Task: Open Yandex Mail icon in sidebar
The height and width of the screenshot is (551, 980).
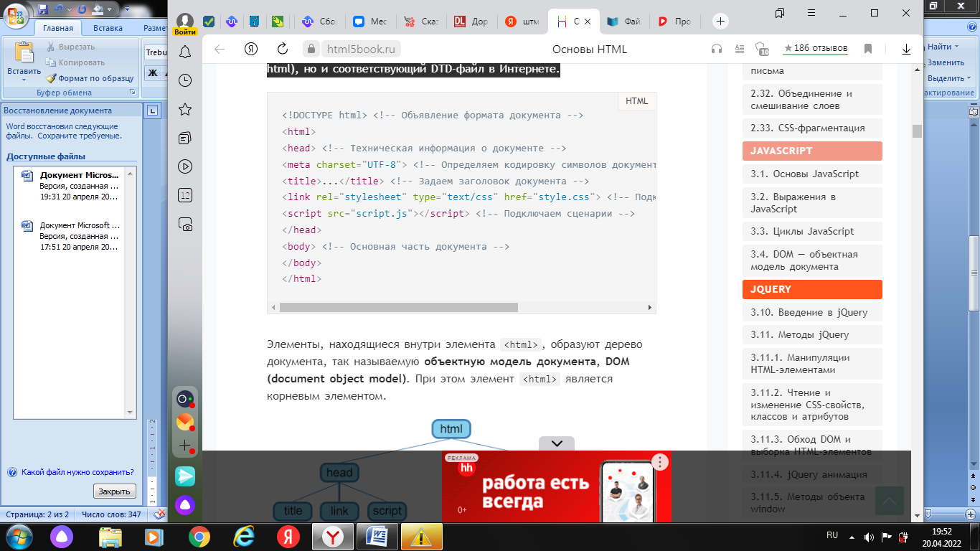Action: coord(185,422)
